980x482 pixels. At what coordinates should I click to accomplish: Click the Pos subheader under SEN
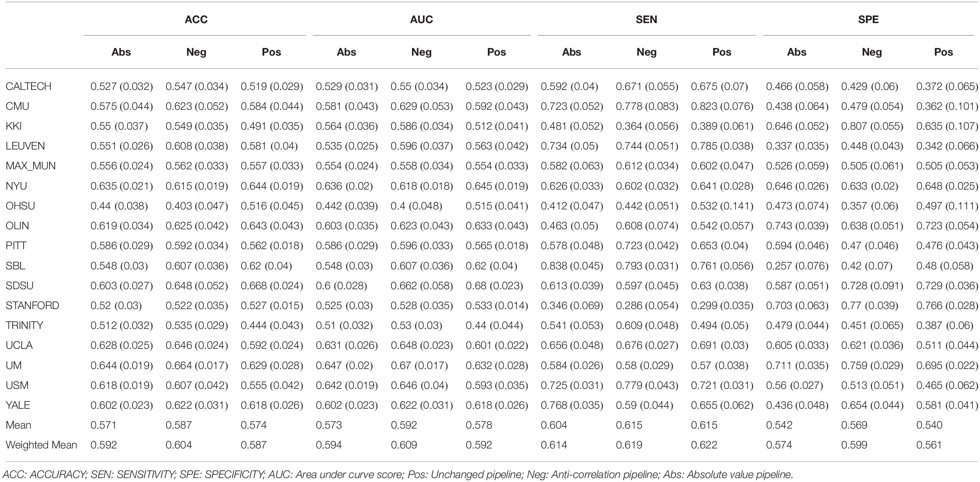pos(722,52)
